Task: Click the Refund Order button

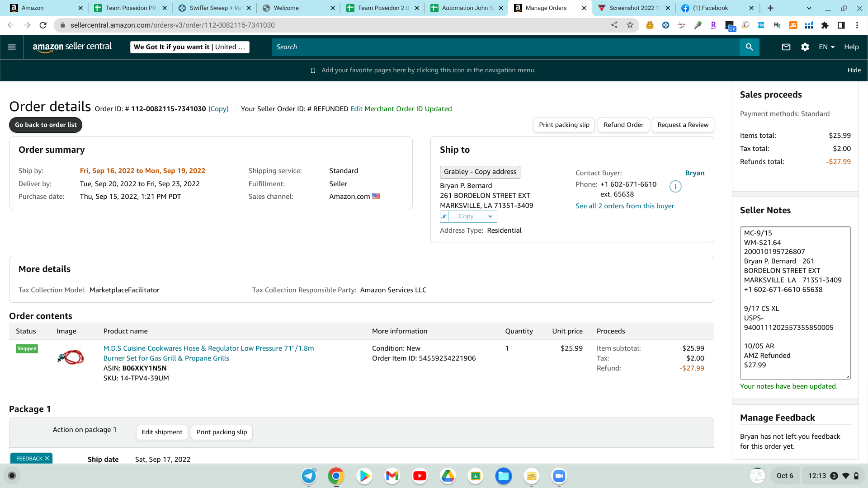Action: pos(623,125)
